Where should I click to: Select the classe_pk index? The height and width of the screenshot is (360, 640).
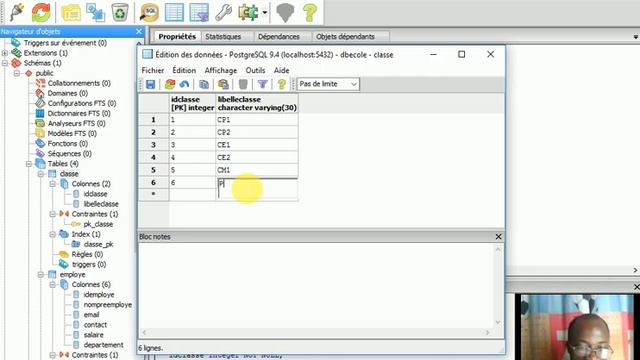[98, 244]
